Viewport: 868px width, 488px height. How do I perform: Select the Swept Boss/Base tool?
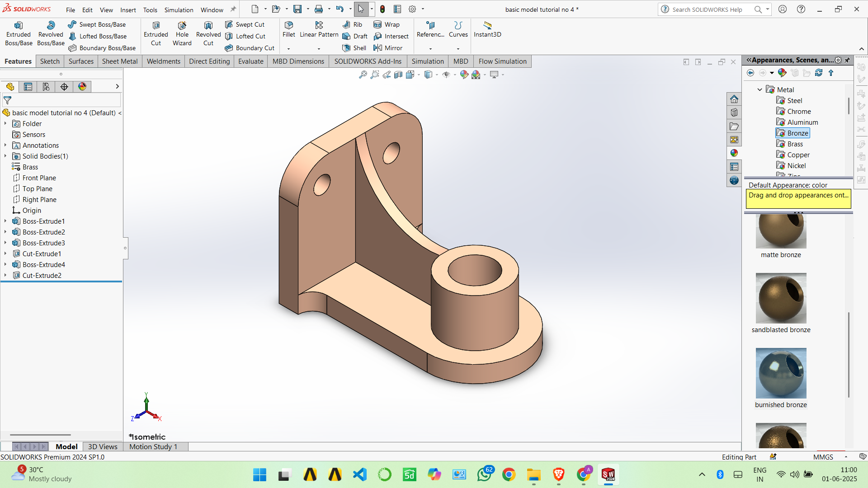pos(97,24)
